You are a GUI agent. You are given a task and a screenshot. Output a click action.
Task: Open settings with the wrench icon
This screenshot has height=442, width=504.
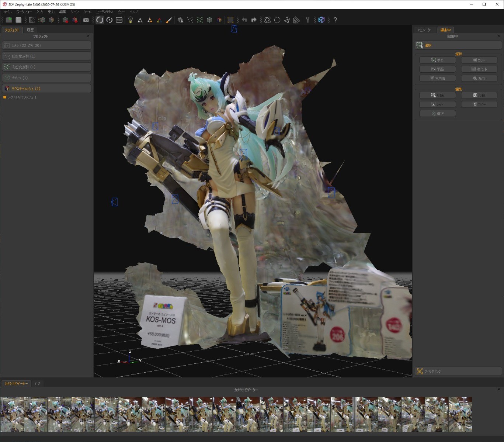[x=307, y=20]
